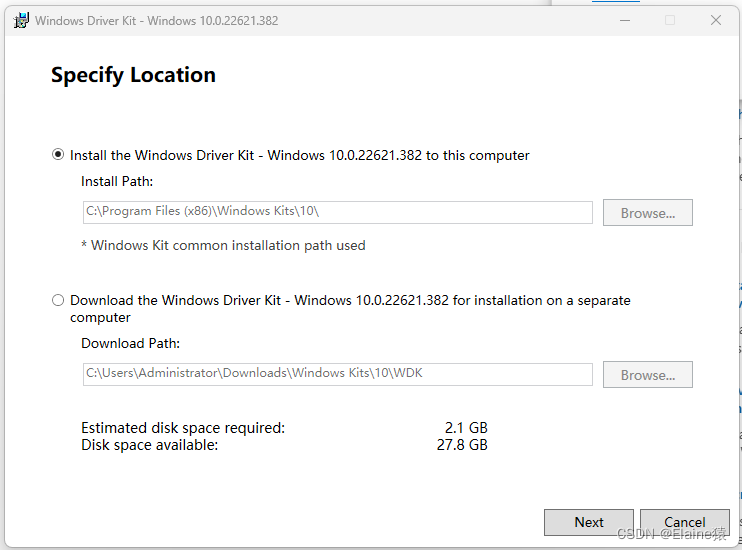
Task: Click Windows Kit common installation path note
Action: coord(223,245)
